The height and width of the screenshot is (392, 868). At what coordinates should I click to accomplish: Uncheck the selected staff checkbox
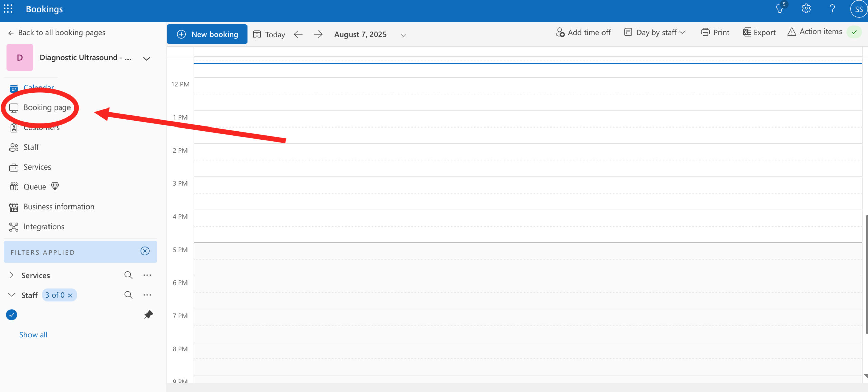click(x=12, y=315)
